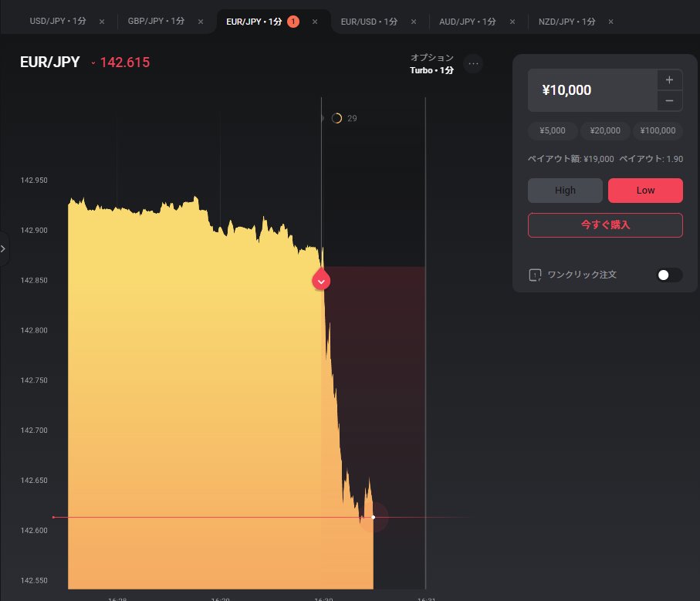The width and height of the screenshot is (700, 601).
Task: Click the countdown timer spinner icon
Action: [x=336, y=118]
